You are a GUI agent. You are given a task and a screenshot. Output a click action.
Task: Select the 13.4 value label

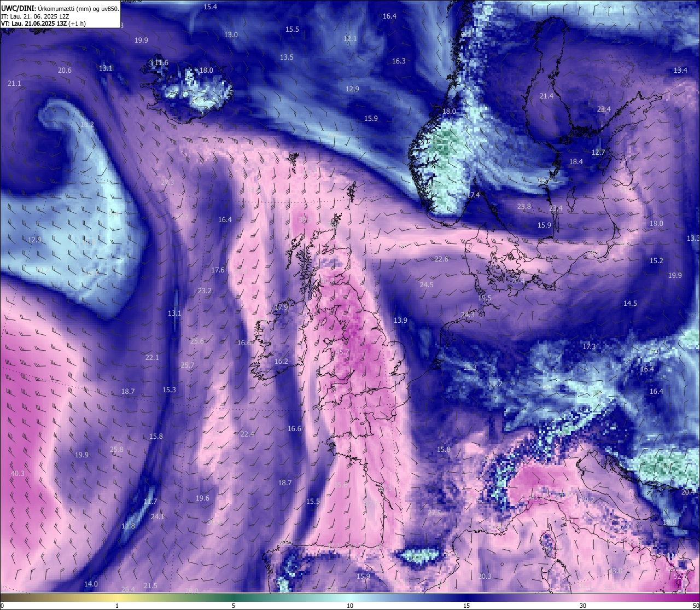[x=680, y=70]
